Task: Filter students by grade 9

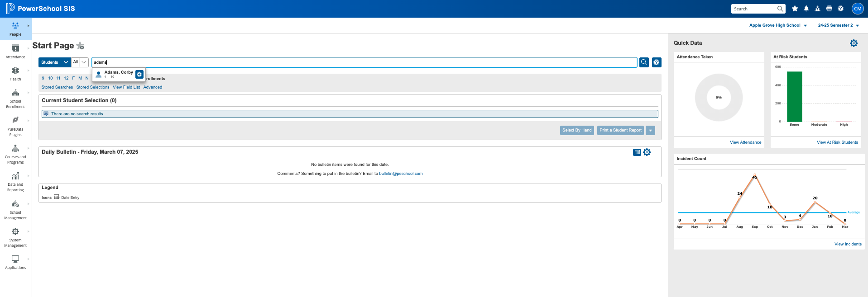Action: tap(43, 78)
